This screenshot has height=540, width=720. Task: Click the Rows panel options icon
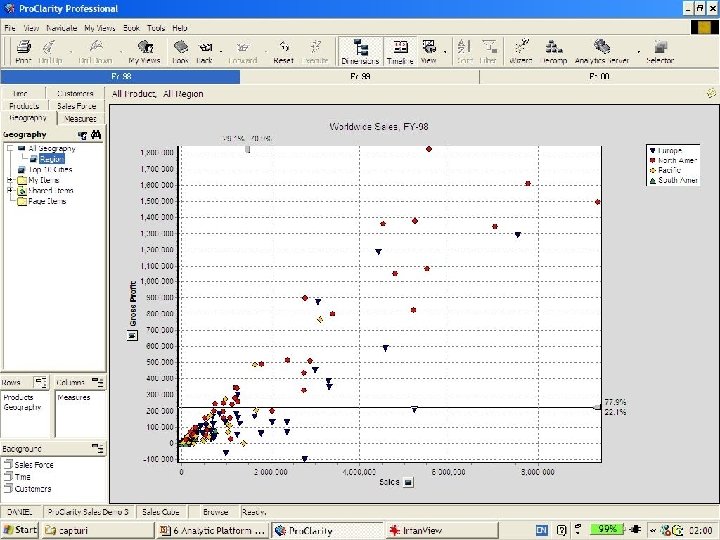click(x=41, y=382)
